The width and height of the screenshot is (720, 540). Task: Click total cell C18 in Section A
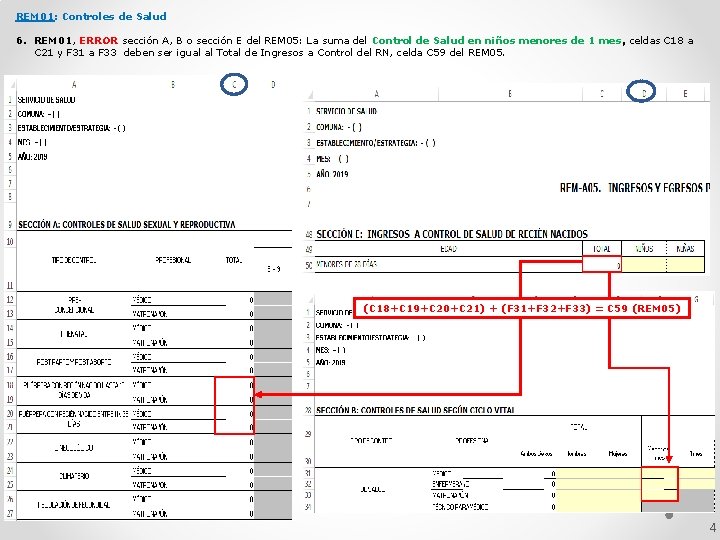235,385
